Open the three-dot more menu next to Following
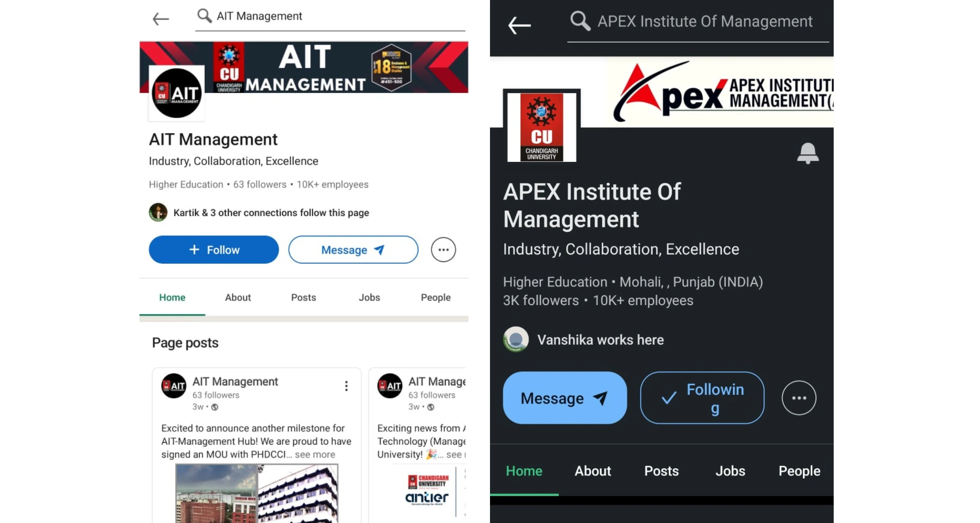Viewport: 980px width, 523px height. point(799,398)
